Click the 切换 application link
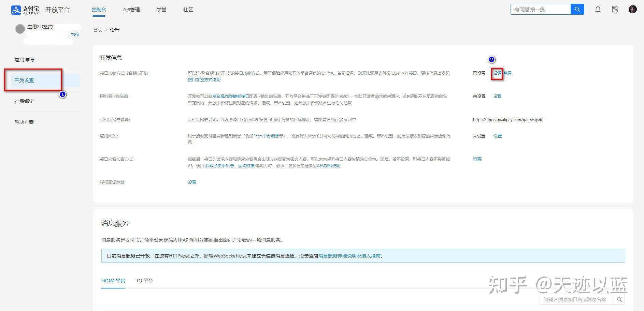This screenshot has width=644, height=311. [75, 34]
